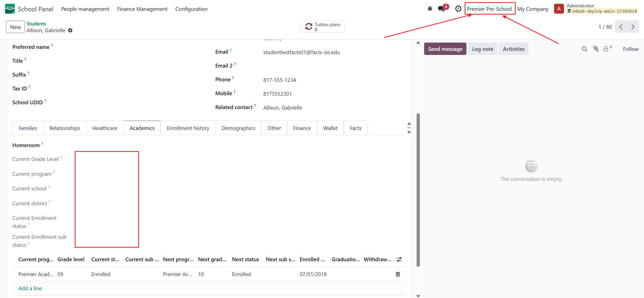
Task: Open the conversations messages icon
Action: click(x=442, y=9)
